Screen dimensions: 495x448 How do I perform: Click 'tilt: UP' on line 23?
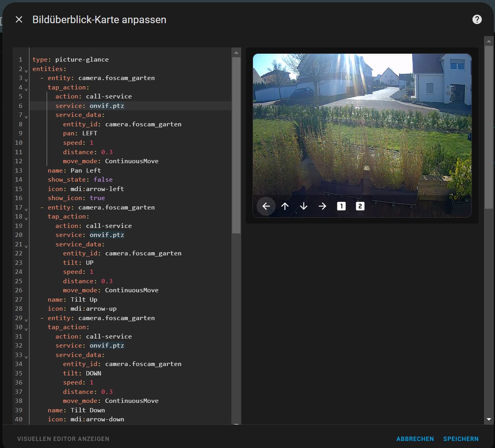78,262
